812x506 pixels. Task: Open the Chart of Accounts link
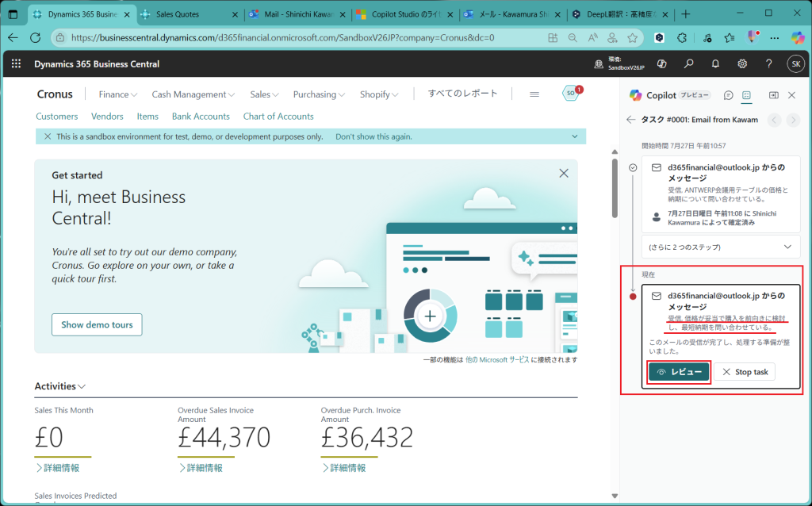coord(278,117)
